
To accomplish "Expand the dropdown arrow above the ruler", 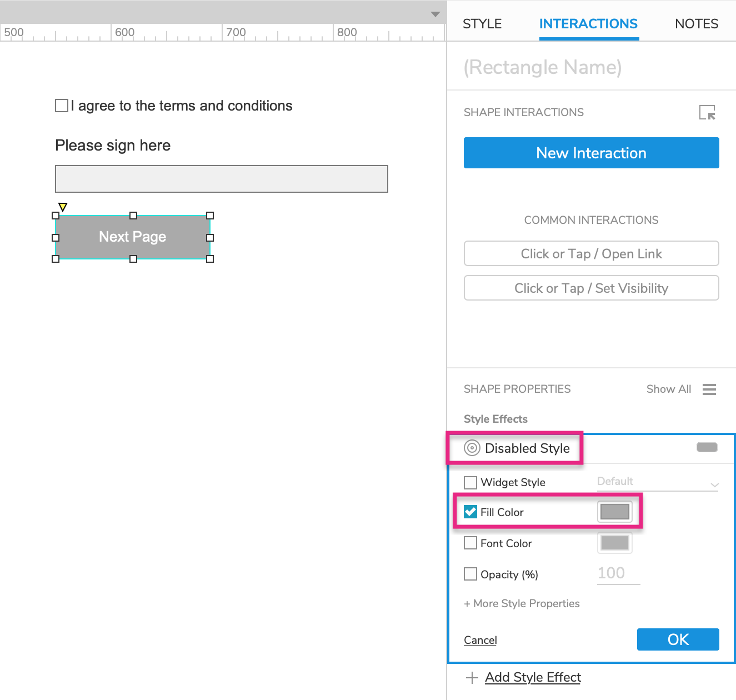I will point(435,14).
